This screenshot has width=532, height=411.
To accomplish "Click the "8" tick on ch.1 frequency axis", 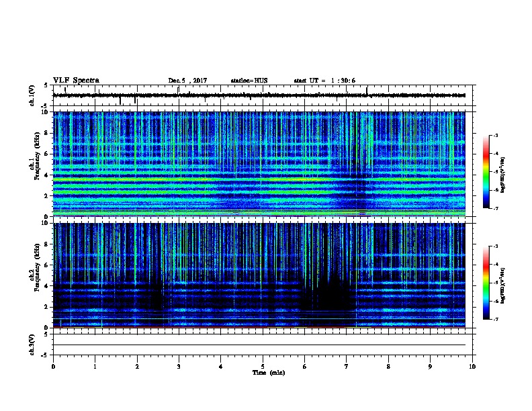I will pos(47,133).
